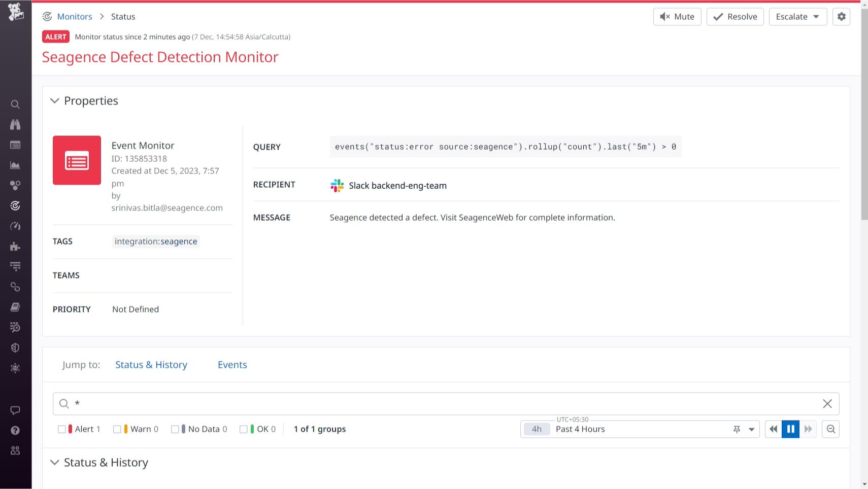
Task: Open the Escalate dropdown
Action: point(797,16)
